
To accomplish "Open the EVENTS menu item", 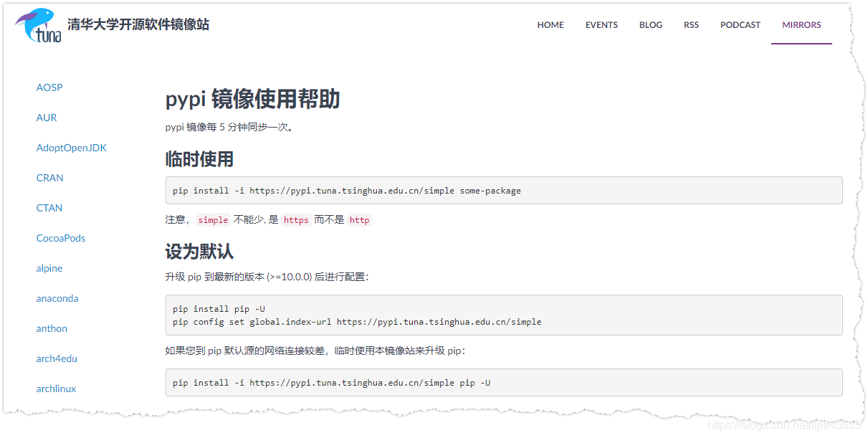I will click(601, 25).
